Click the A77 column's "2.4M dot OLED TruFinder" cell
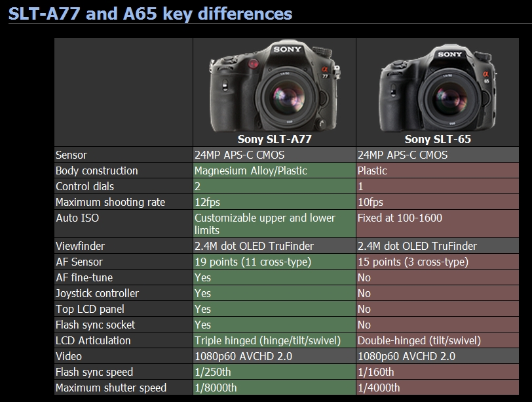532x402 pixels. [x=275, y=246]
